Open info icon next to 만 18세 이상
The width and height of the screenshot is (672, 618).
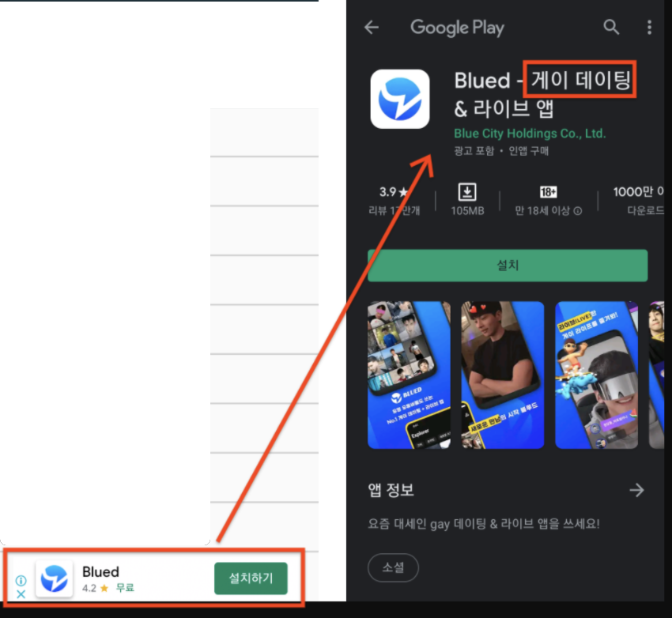[x=578, y=211]
